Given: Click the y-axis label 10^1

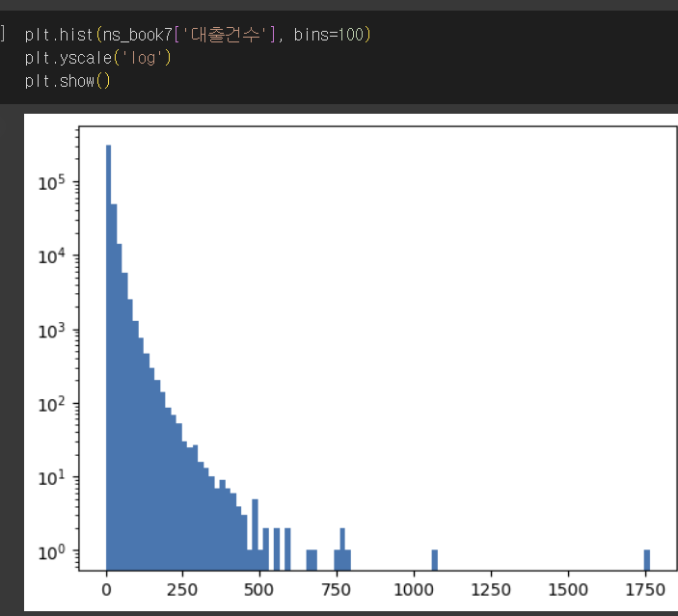Looking at the screenshot, I should tap(52, 478).
